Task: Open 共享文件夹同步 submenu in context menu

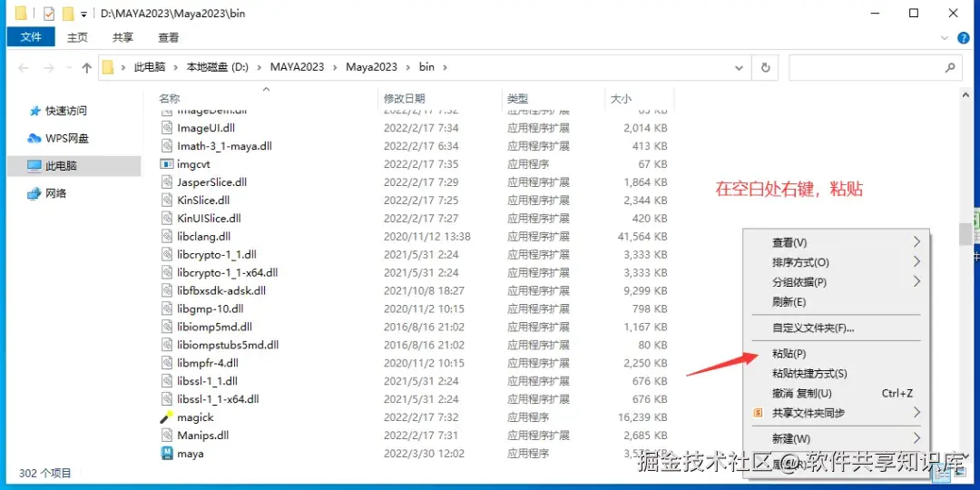Action: pyautogui.click(x=836, y=413)
